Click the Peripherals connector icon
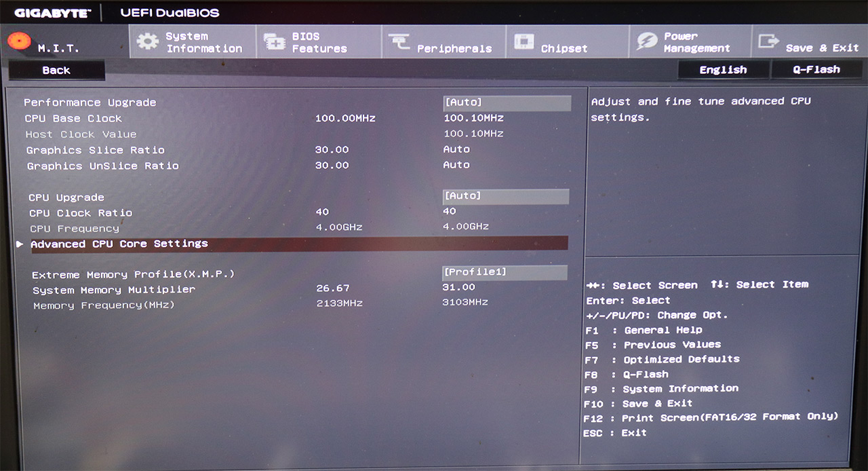 (x=399, y=42)
